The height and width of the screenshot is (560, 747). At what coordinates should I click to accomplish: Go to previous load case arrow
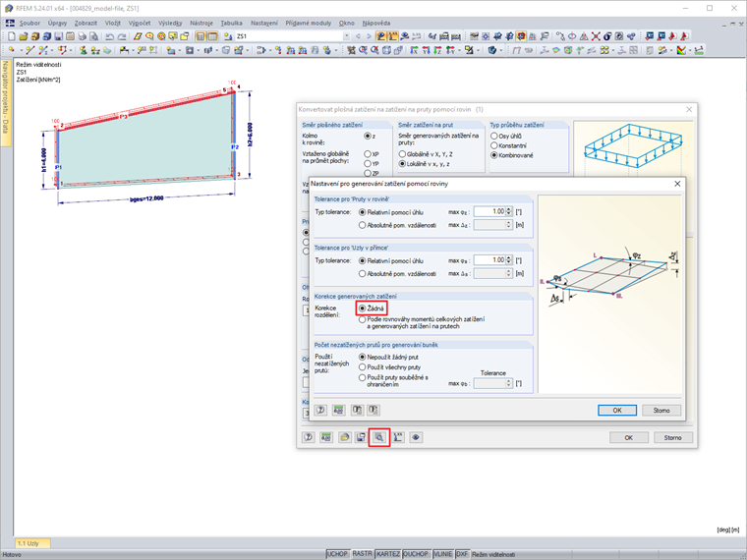coord(358,36)
